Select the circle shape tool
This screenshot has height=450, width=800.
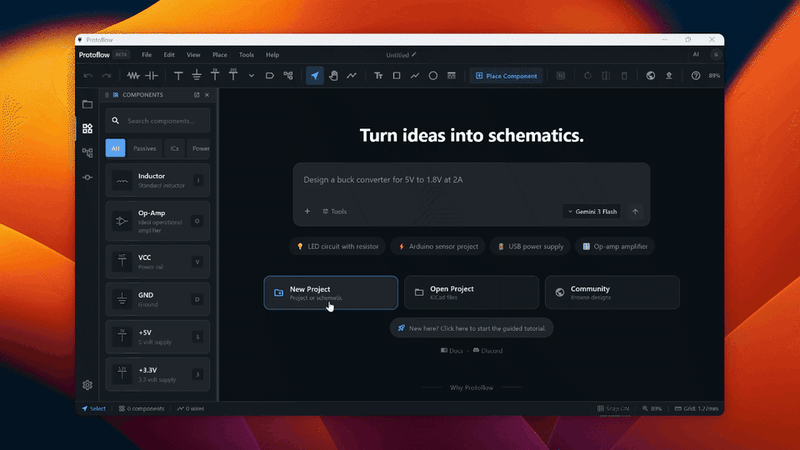point(433,76)
